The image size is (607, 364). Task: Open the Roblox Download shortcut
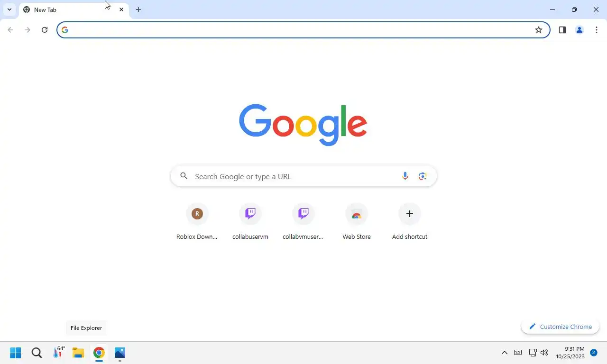pyautogui.click(x=197, y=222)
